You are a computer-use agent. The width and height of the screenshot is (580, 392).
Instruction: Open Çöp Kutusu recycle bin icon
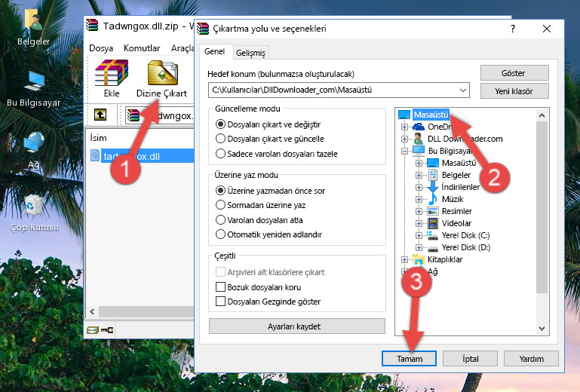[x=34, y=213]
